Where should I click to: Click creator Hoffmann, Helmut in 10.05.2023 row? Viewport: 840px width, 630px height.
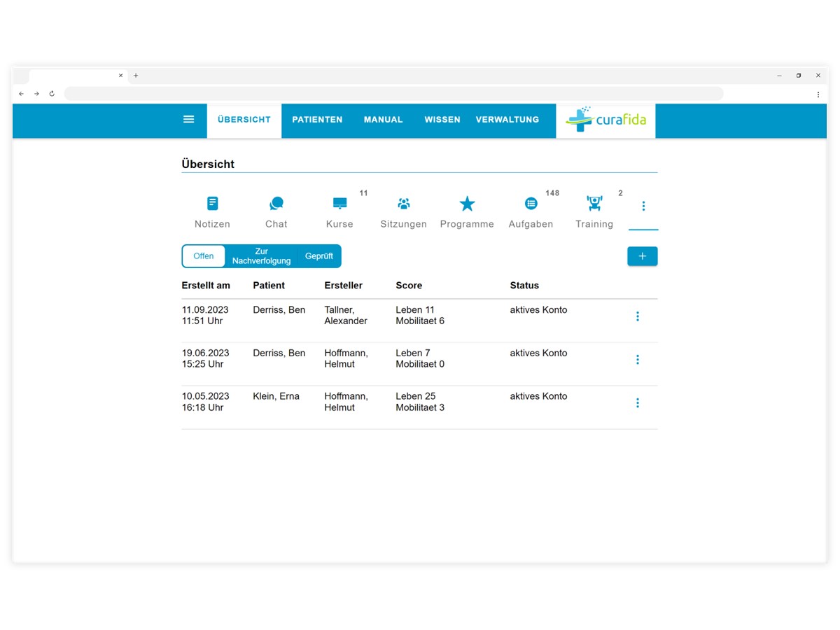pos(346,402)
